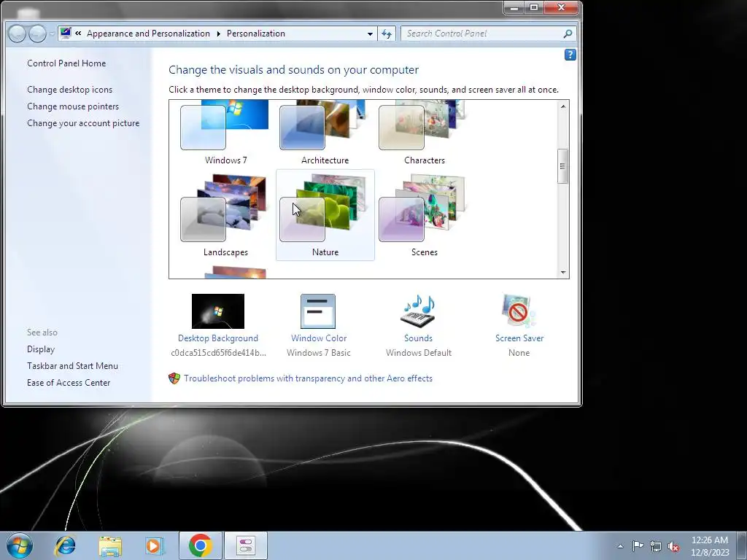Open Windows Media Player from taskbar
This screenshot has width=747, height=560.
click(x=153, y=545)
